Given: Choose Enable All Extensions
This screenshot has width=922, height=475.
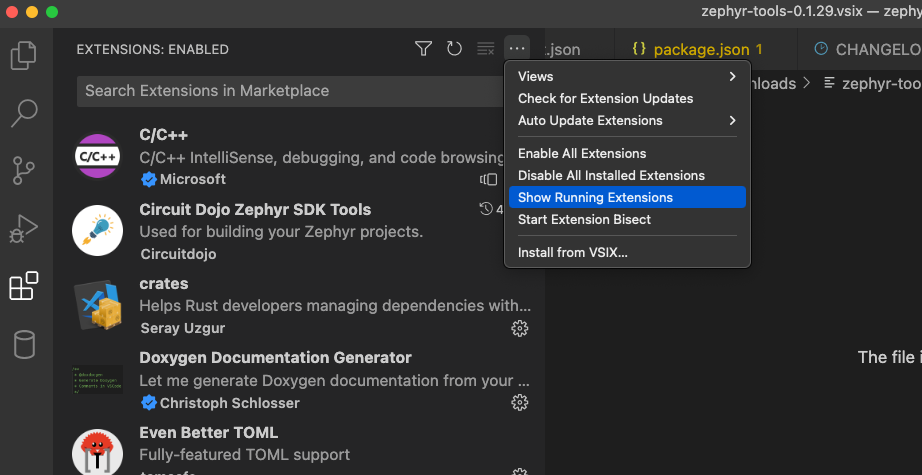Looking at the screenshot, I should (x=627, y=153).
